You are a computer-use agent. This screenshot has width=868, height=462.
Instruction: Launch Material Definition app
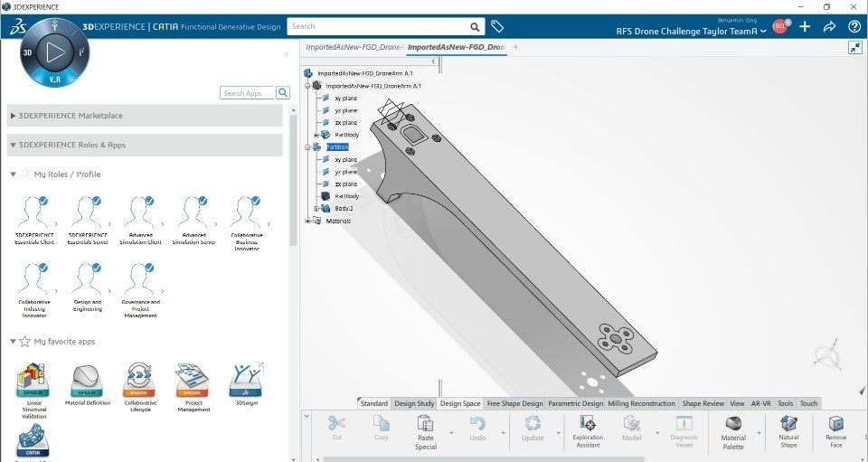[x=88, y=384]
